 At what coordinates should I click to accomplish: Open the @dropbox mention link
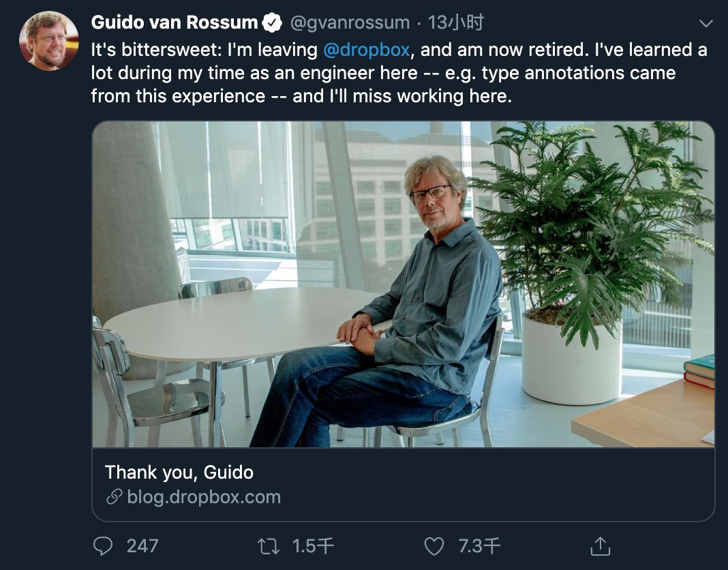click(x=366, y=50)
